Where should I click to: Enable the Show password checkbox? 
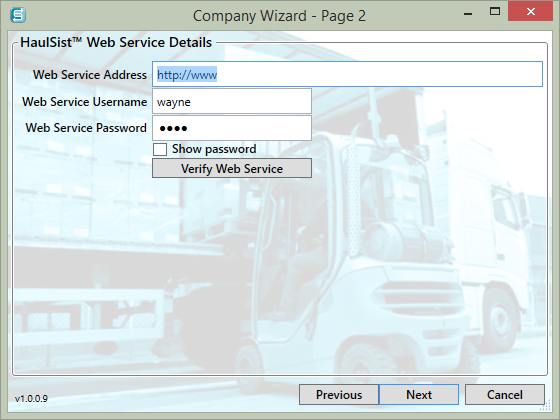[160, 149]
